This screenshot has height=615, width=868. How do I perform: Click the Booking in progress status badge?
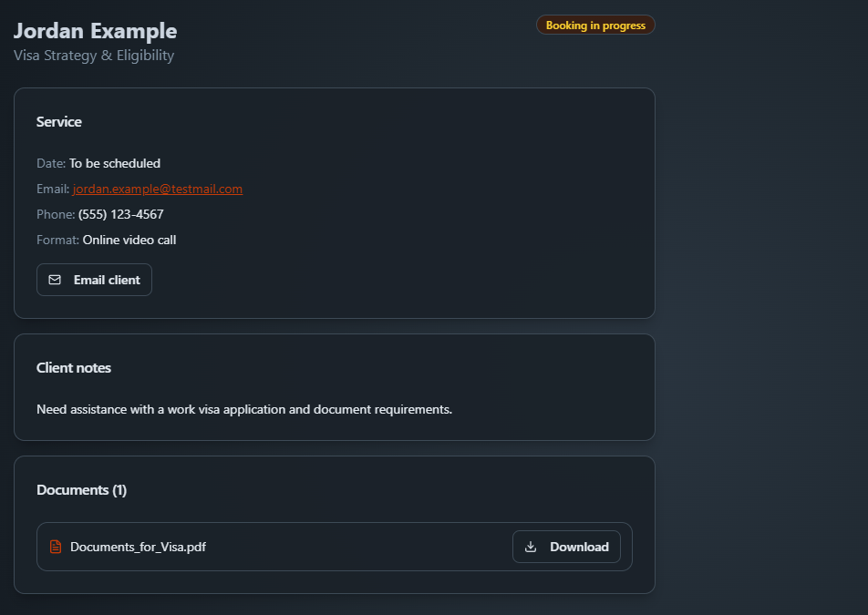point(595,26)
